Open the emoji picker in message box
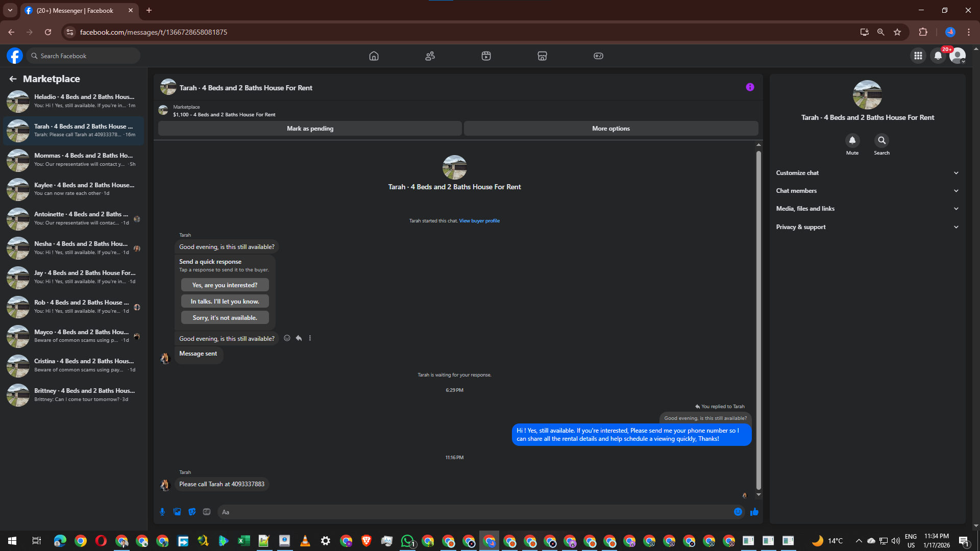This screenshot has width=980, height=551. click(x=738, y=512)
